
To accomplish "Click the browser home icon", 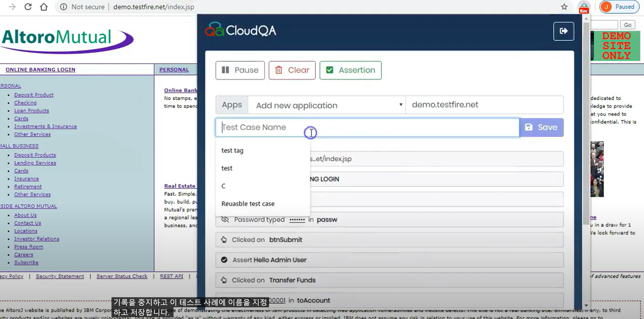I will point(44,7).
